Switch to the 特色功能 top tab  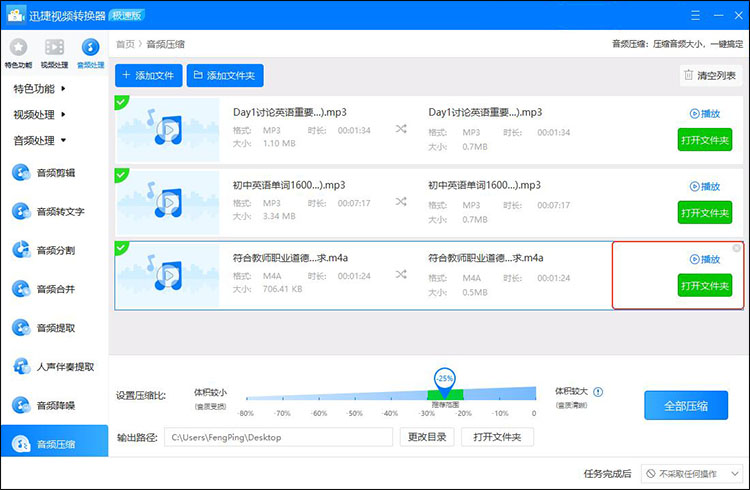pyautogui.click(x=18, y=52)
